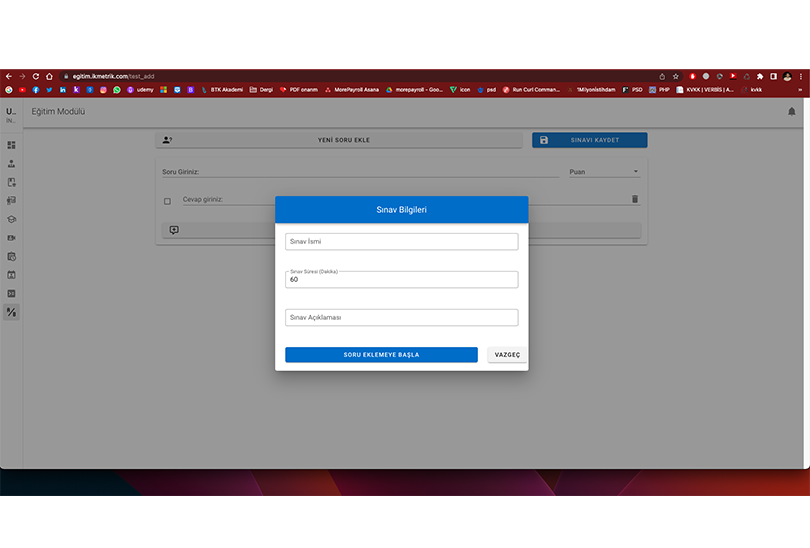810x548 pixels.
Task: Bookmark page with the star icon
Action: [x=676, y=76]
